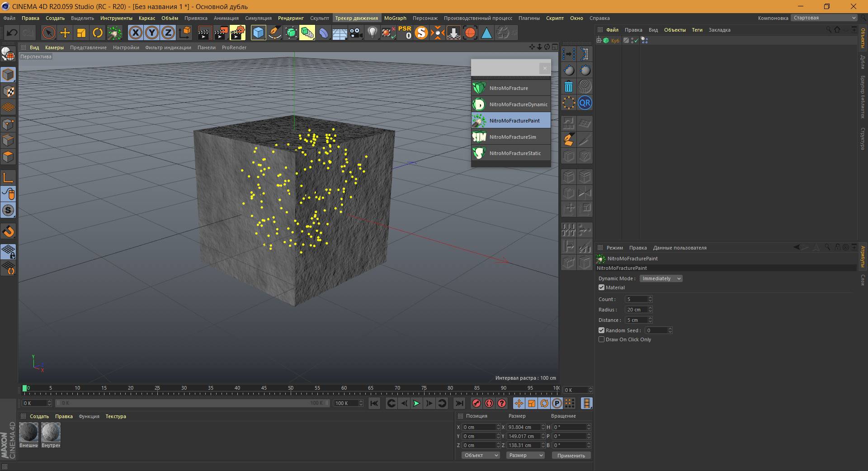Choose NitroMoFracture from plugin list
Image resolution: width=868 pixels, height=471 pixels.
point(511,88)
